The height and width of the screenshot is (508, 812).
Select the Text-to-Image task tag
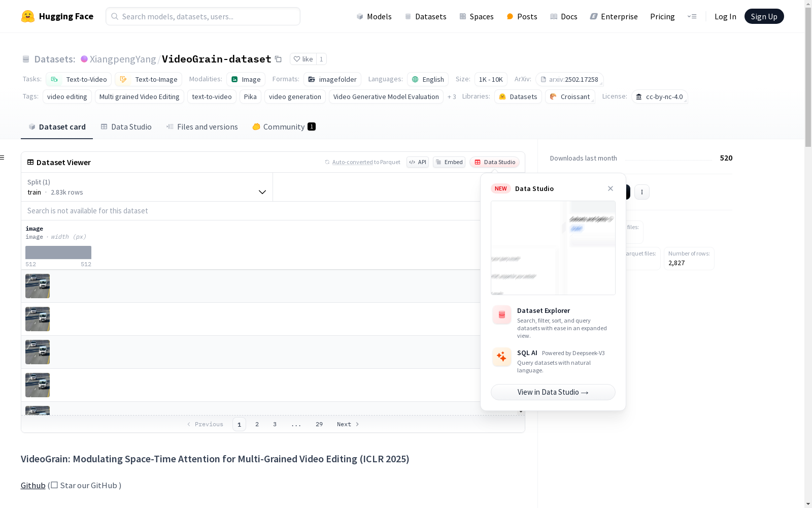tap(148, 79)
